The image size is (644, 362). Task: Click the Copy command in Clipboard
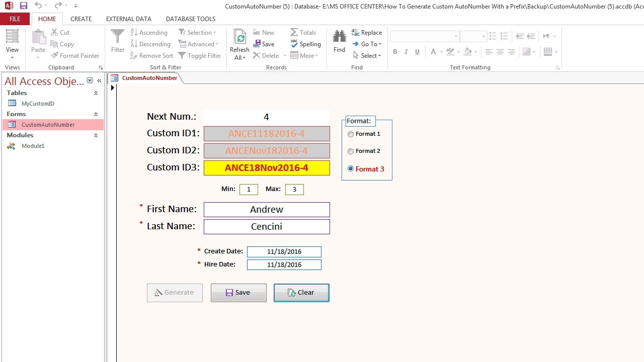point(62,44)
